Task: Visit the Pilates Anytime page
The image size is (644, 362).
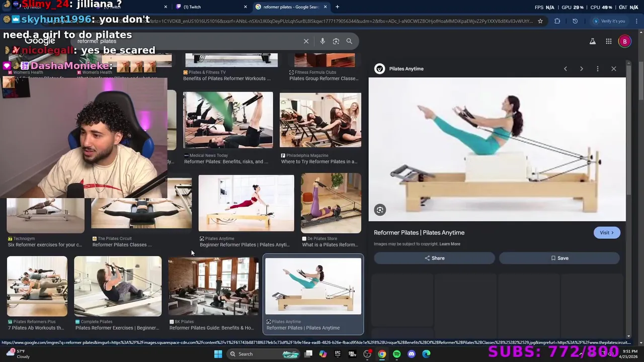Action: point(606,233)
